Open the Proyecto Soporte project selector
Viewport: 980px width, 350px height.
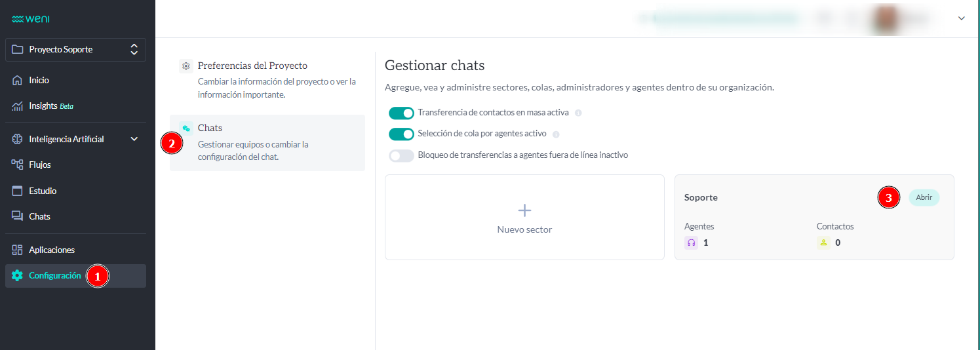point(75,50)
